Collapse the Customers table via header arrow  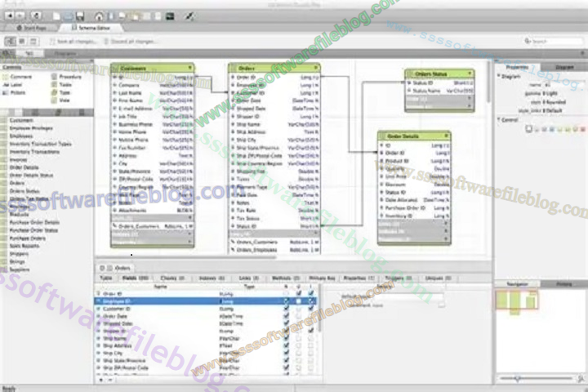[189, 68]
